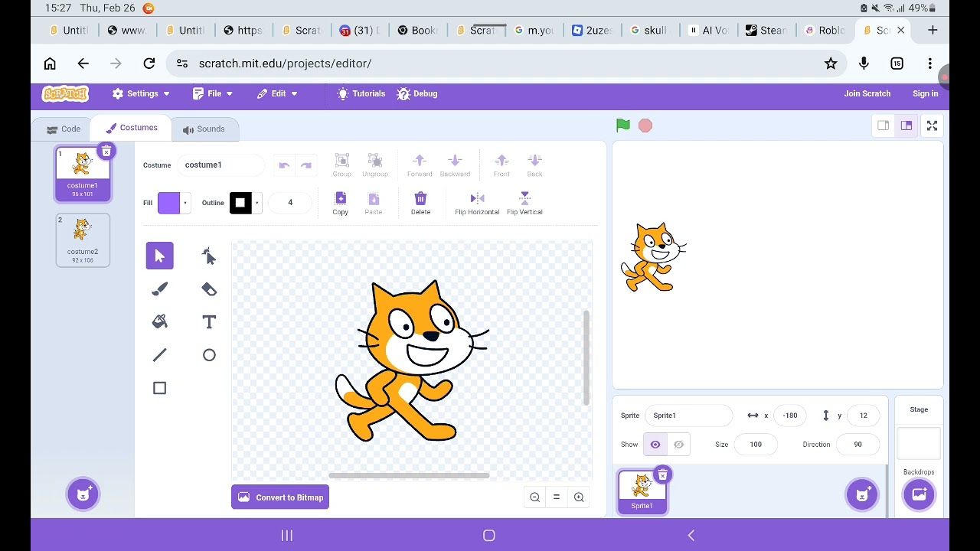Expand the Outline color dropdown arrow
Viewport: 980px width, 551px height.
[257, 203]
